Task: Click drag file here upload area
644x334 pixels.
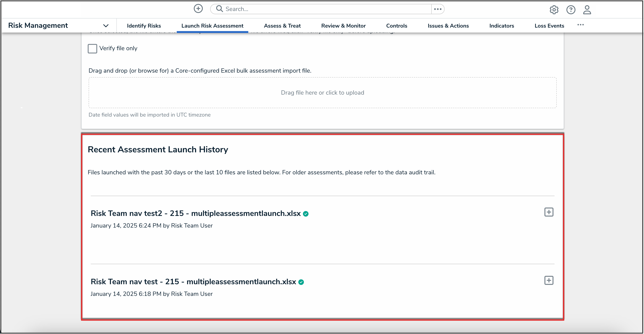Action: pos(322,92)
